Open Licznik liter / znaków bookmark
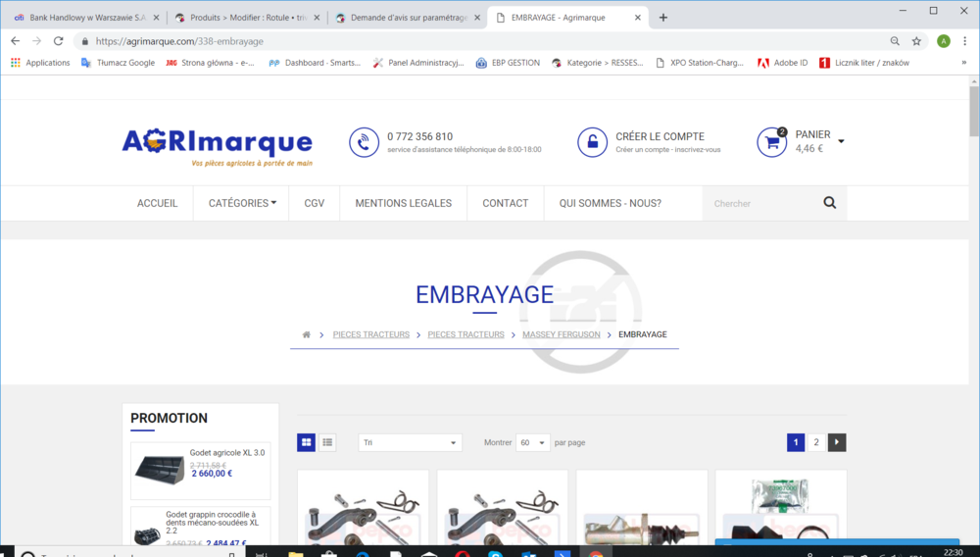 click(x=864, y=63)
